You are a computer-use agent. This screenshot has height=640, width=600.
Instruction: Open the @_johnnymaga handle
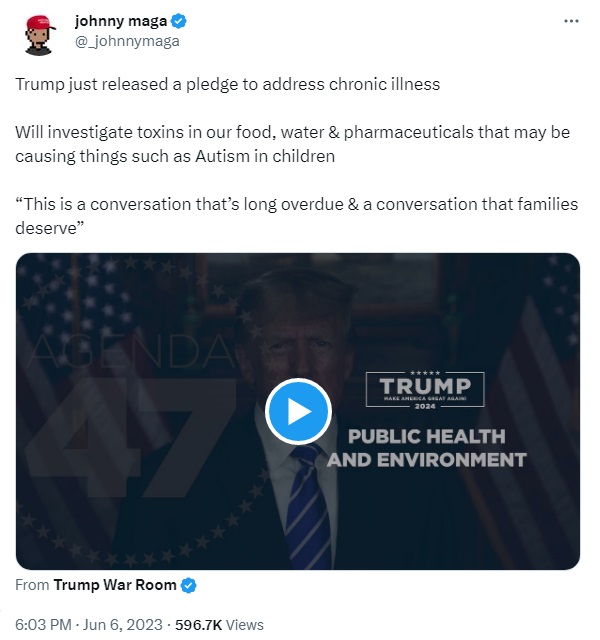pos(127,41)
